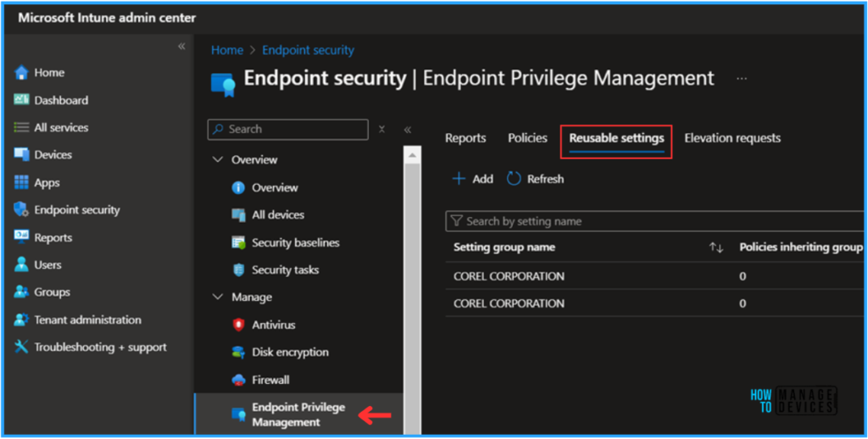
Task: Open Dashboard via its chart icon
Action: pos(21,100)
